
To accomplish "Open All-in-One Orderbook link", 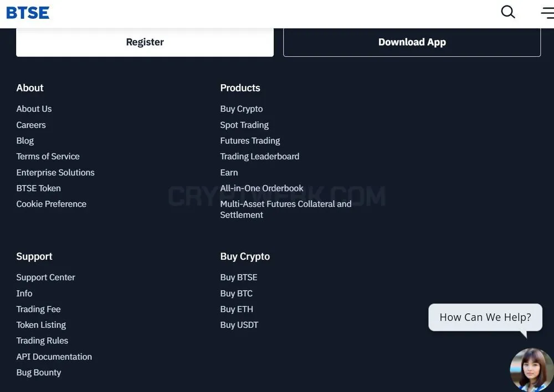I will tap(262, 188).
